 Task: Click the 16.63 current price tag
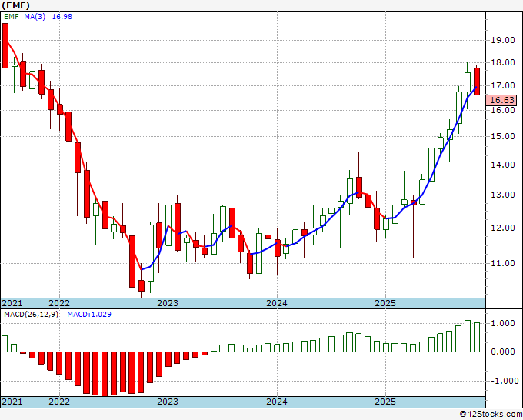point(501,100)
